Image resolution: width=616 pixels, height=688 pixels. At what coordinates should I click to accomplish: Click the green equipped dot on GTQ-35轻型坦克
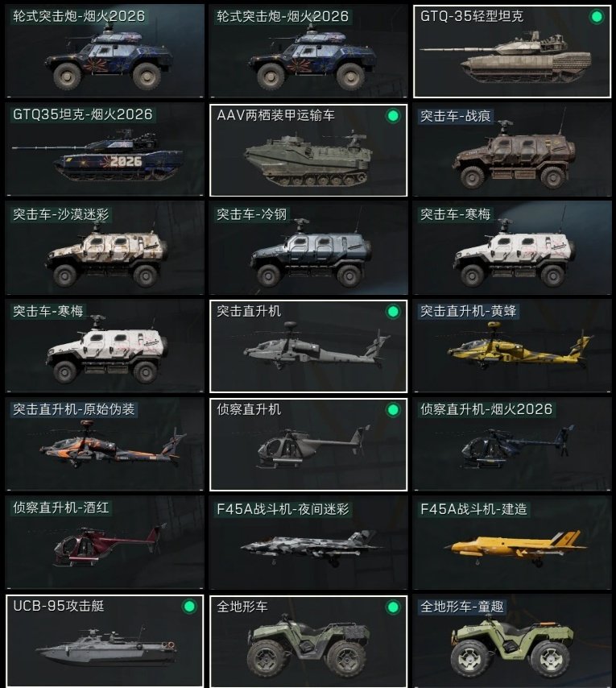point(596,17)
